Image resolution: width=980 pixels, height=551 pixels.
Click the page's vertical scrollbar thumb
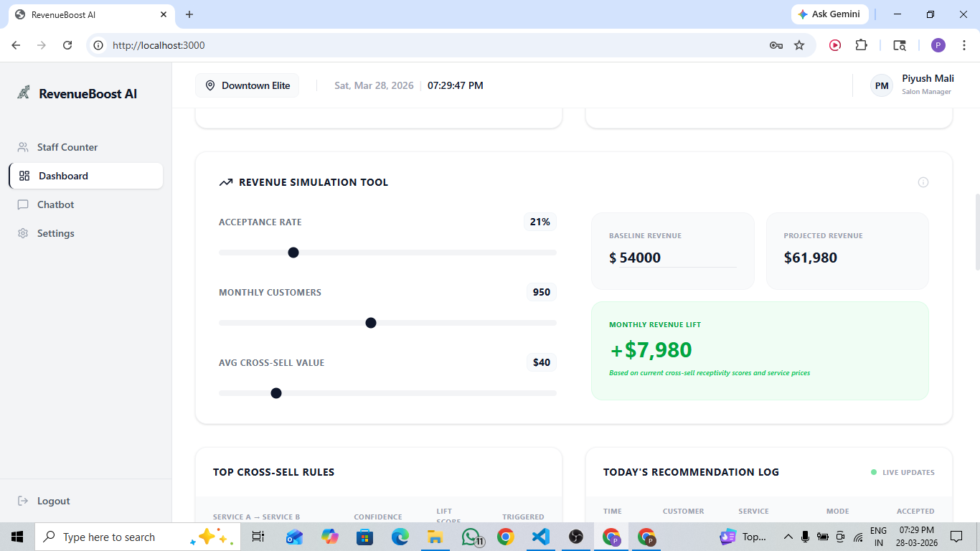coord(976,232)
